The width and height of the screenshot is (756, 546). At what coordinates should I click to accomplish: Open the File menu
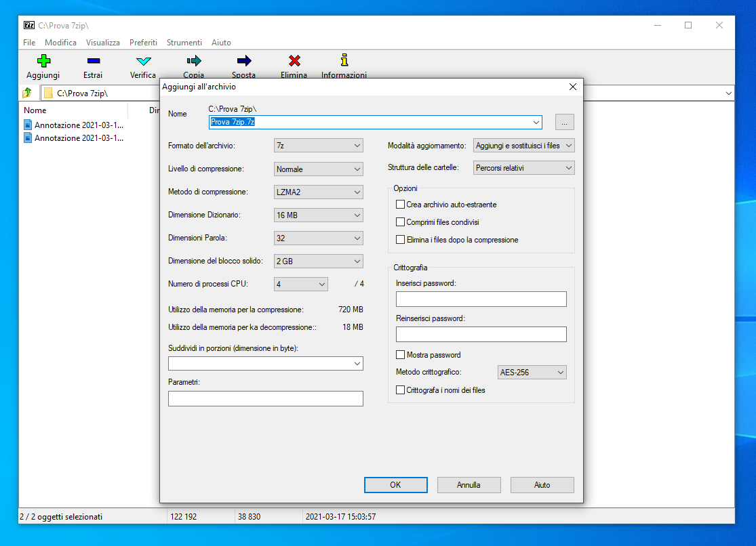[29, 43]
